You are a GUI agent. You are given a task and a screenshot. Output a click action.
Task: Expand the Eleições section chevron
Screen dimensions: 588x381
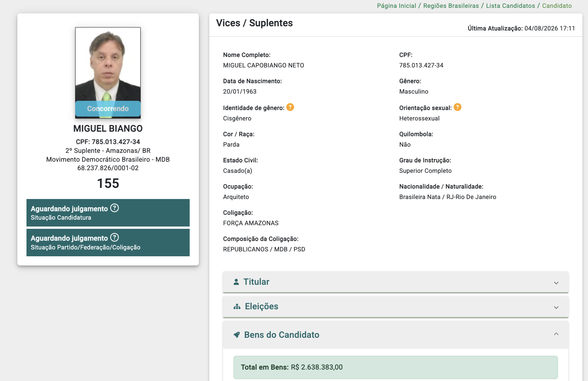pos(556,307)
